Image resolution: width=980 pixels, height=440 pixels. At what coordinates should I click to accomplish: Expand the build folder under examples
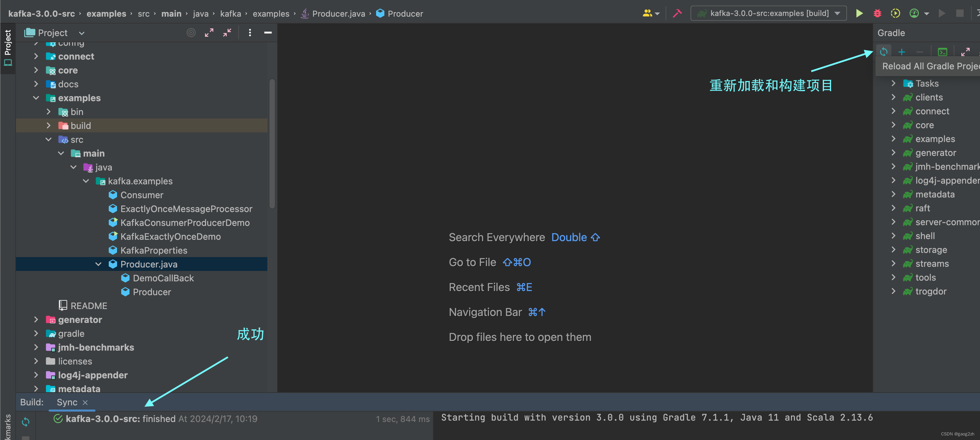[49, 125]
